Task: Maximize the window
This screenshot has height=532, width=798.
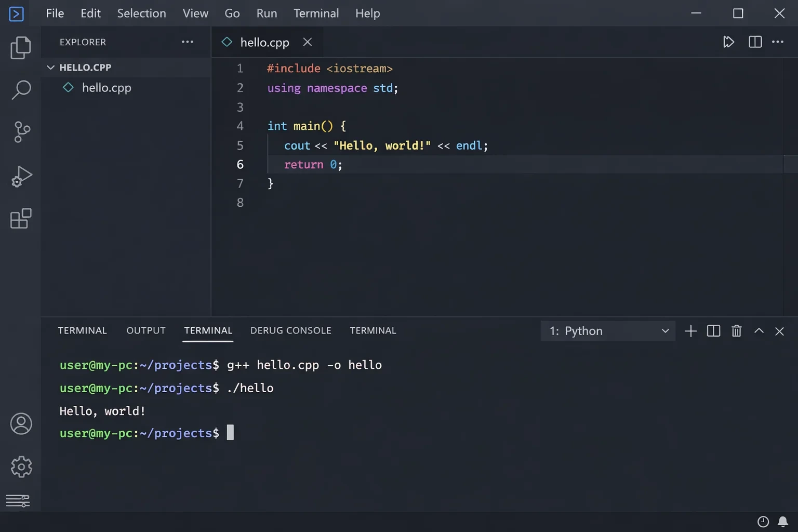Action: pyautogui.click(x=738, y=14)
